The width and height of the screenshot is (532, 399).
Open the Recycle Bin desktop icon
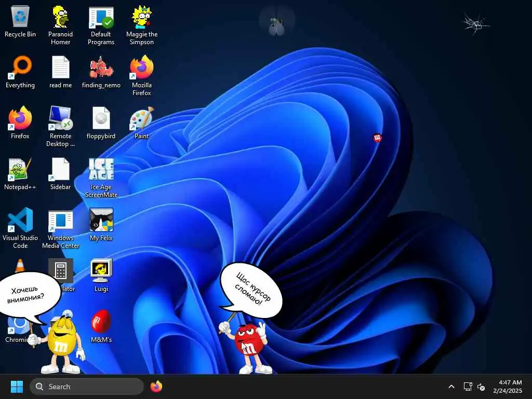(x=20, y=22)
